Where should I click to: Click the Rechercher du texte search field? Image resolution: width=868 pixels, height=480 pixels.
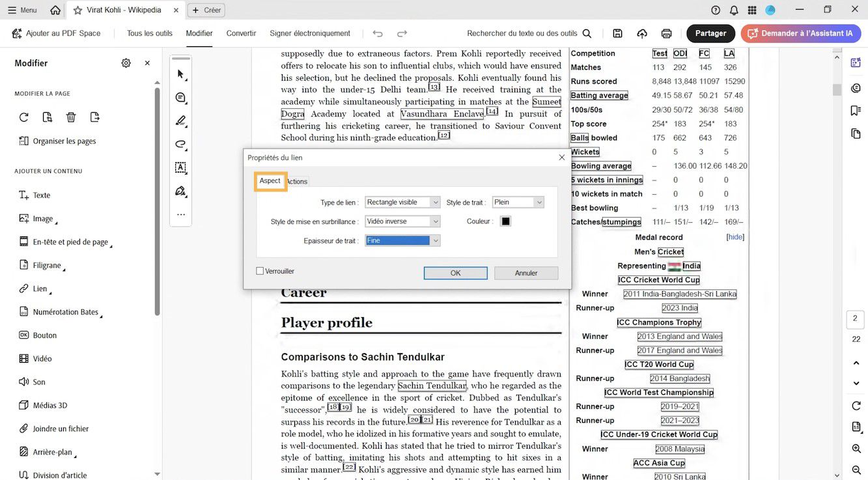tap(522, 33)
